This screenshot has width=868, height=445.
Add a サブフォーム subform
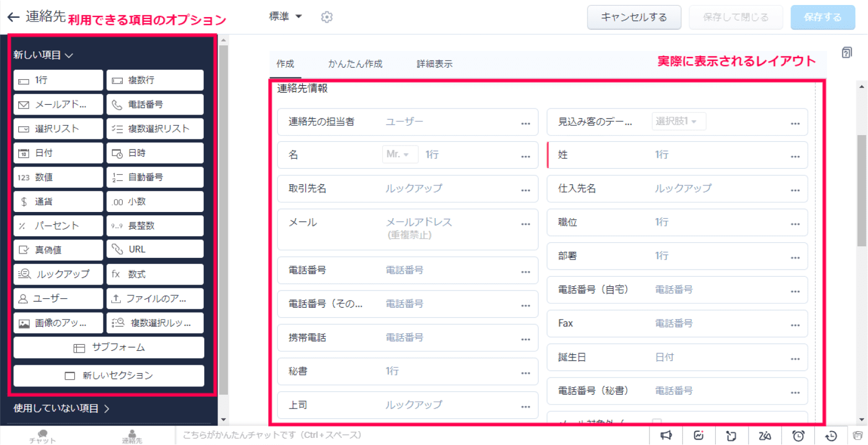pyautogui.click(x=108, y=348)
